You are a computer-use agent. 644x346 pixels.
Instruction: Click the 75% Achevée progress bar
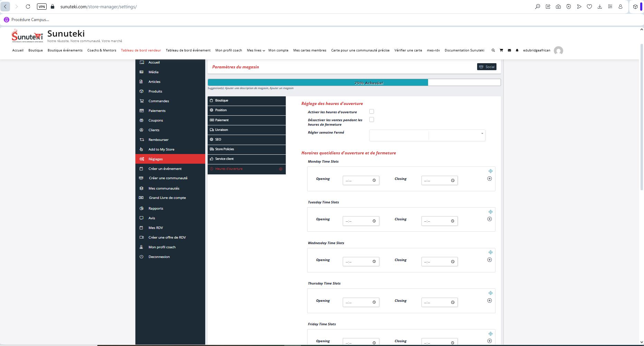354,83
